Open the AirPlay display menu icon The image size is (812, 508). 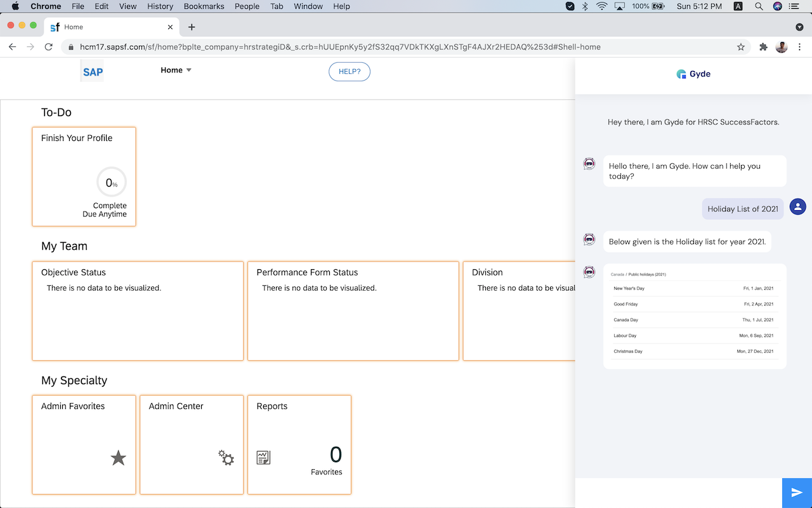point(619,6)
